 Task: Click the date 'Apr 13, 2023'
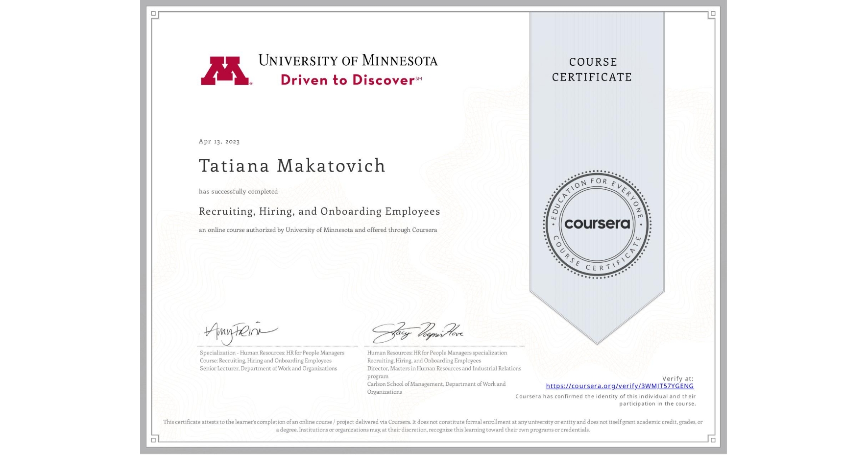[219, 141]
